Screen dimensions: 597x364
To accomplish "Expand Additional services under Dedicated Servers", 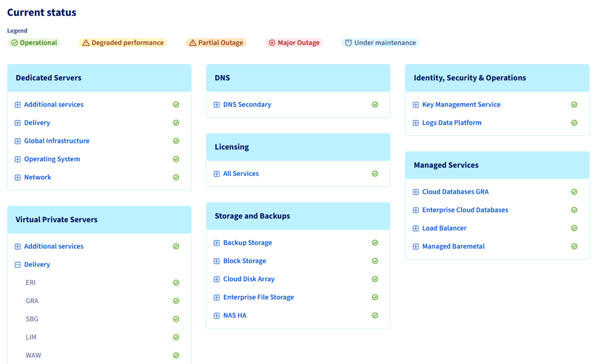I will (17, 105).
